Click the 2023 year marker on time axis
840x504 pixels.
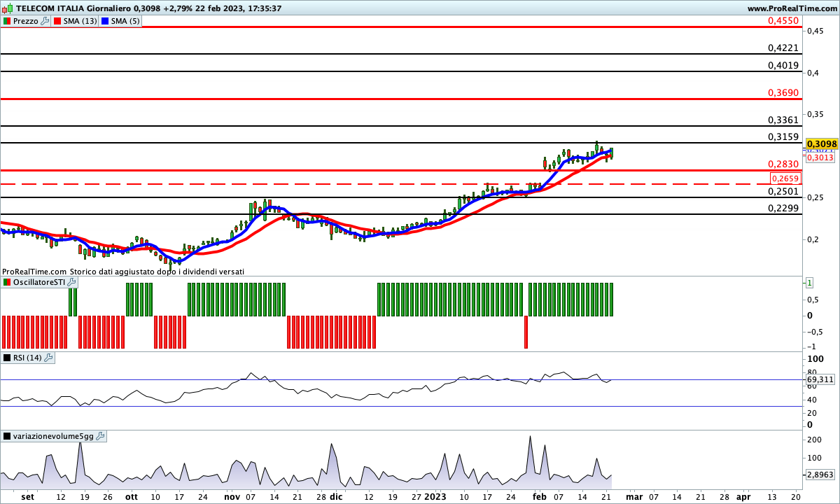point(435,496)
